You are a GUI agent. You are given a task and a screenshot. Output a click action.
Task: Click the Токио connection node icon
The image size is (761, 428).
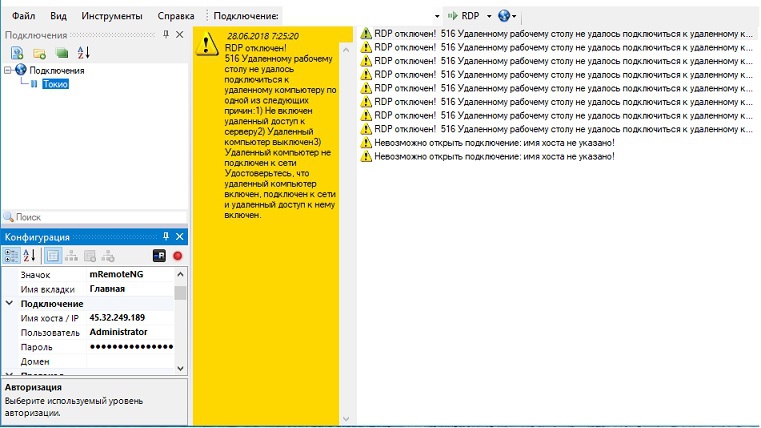(x=34, y=84)
